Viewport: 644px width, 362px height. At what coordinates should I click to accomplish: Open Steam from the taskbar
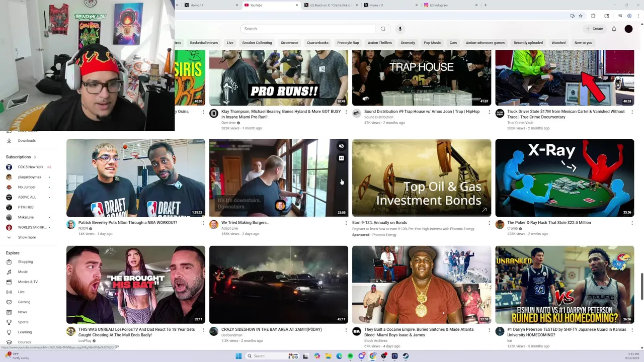pyautogui.click(x=406, y=356)
